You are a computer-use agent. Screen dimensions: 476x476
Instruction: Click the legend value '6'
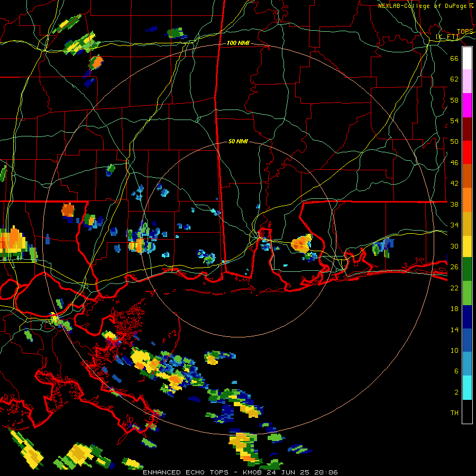tap(456, 371)
